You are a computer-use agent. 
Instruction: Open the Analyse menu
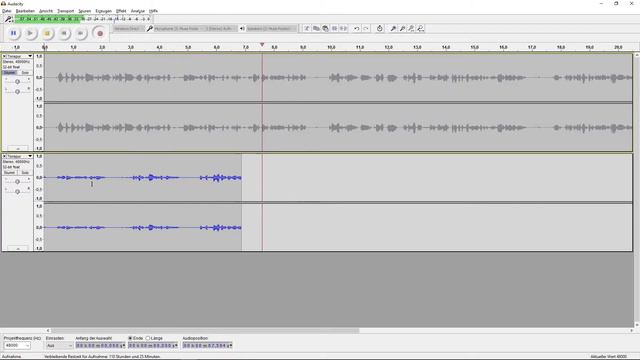pyautogui.click(x=138, y=11)
